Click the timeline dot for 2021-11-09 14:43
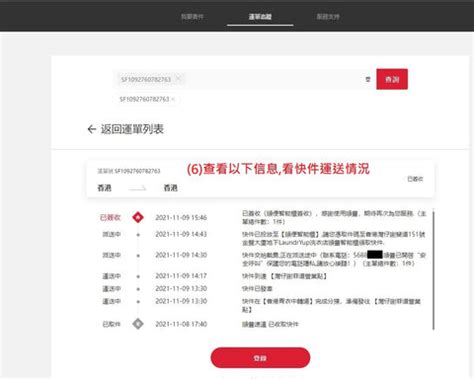Image resolution: width=474 pixels, height=379 pixels. coord(138,235)
